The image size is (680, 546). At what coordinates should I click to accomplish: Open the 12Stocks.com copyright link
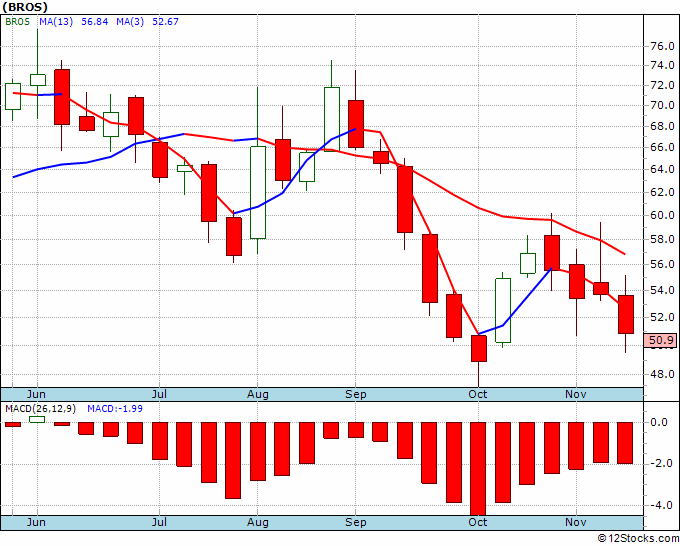638,538
